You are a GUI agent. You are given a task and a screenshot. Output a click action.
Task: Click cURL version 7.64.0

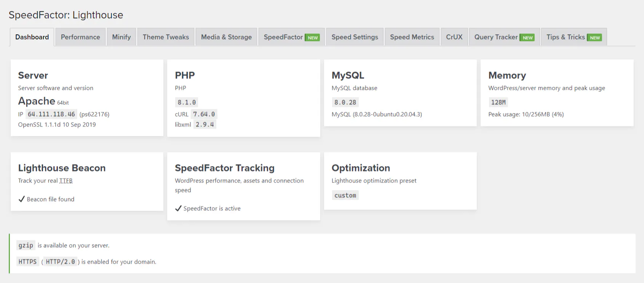point(204,114)
